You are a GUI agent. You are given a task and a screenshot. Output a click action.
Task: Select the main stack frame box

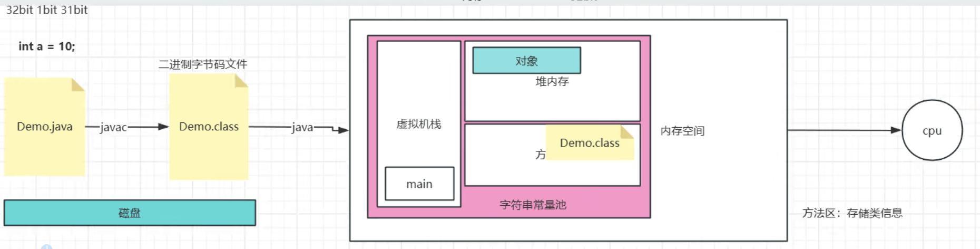pos(419,184)
